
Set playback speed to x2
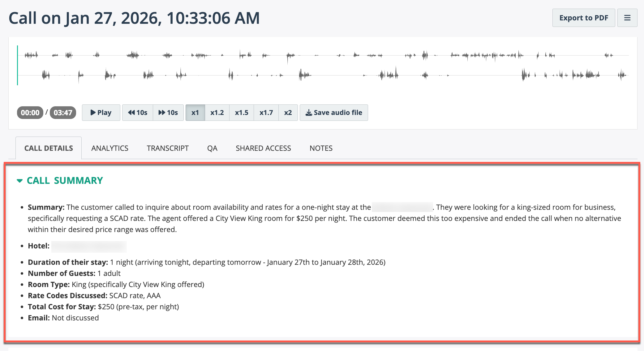(288, 112)
